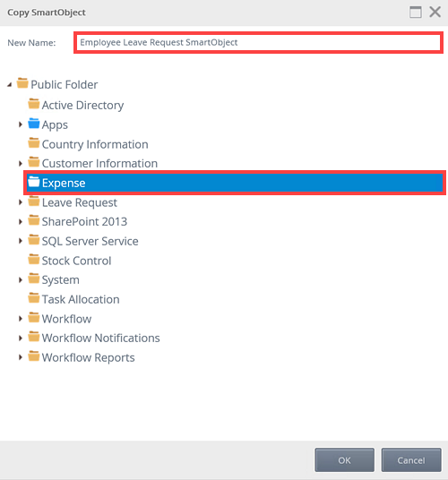
Task: Select the Task Allocation folder icon
Action: click(34, 298)
